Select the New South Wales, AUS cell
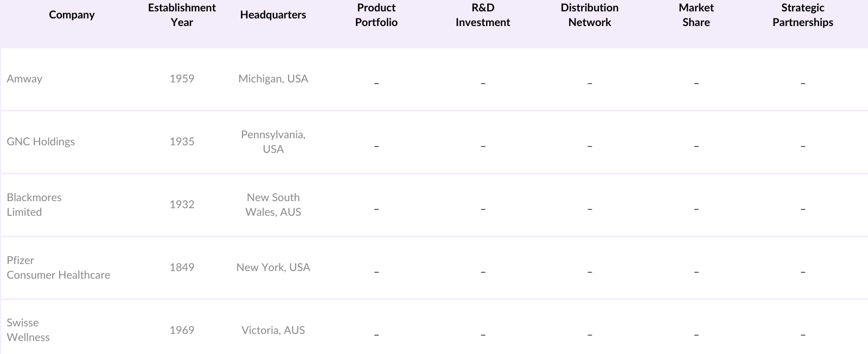This screenshot has width=868, height=354. 273,204
